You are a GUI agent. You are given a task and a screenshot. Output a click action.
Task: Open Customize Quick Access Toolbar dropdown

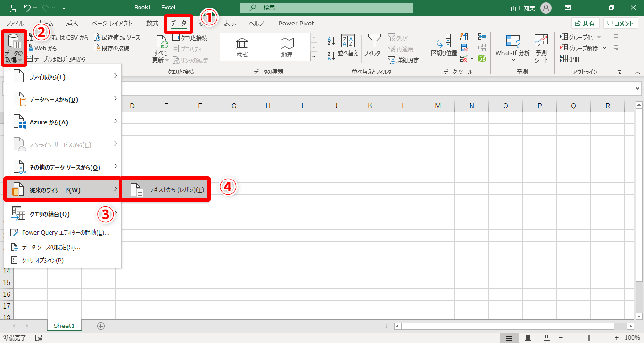click(x=64, y=8)
